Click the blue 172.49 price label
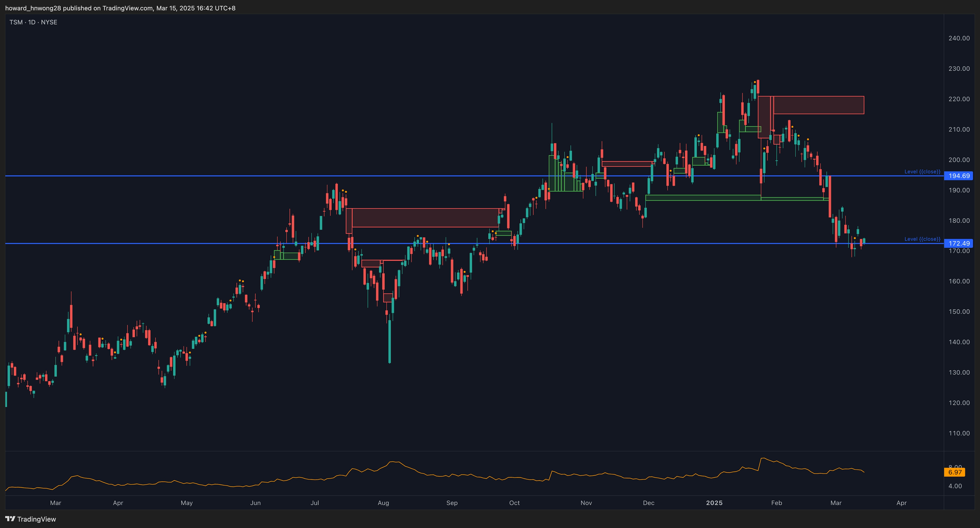The height and width of the screenshot is (528, 980). (x=959, y=243)
